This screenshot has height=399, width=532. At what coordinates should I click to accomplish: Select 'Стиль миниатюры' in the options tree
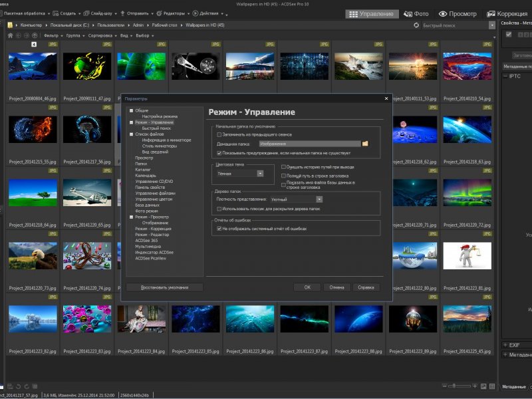pos(160,146)
